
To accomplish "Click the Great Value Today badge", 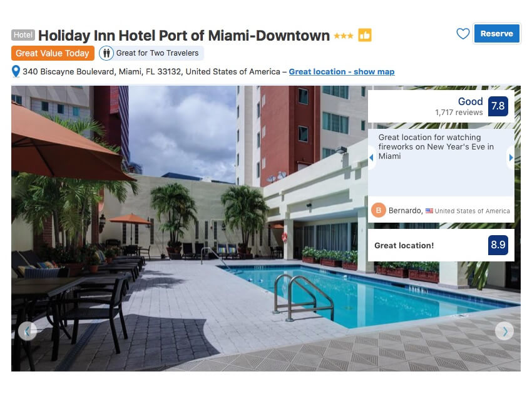I will pos(53,53).
